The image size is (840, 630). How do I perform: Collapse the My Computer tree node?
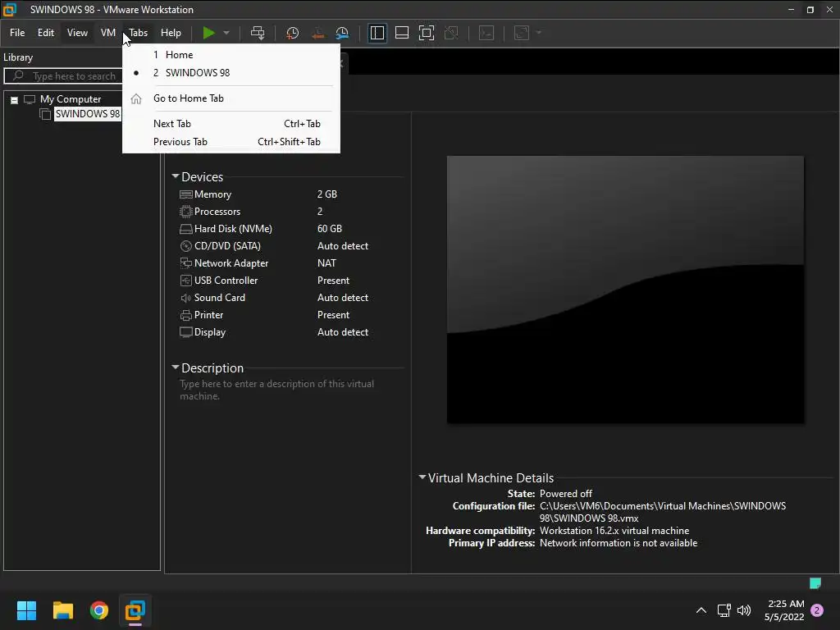coord(15,99)
